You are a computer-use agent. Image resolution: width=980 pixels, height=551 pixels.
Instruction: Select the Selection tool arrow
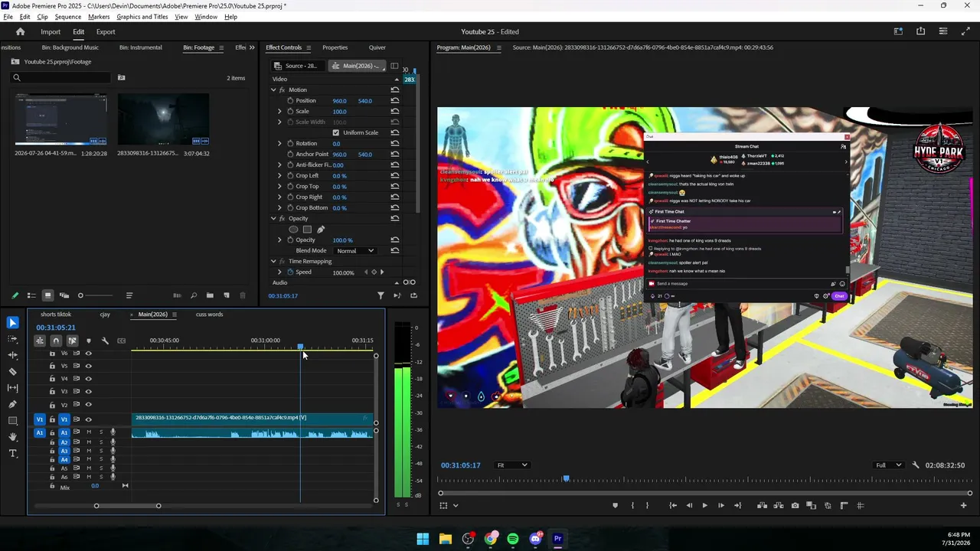[12, 323]
